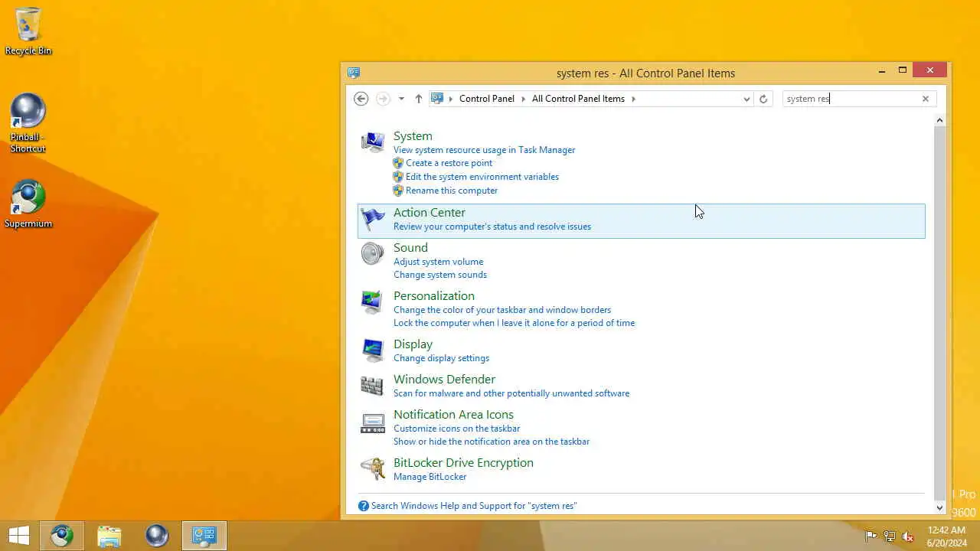Click Manage BitLocker
980x551 pixels.
point(430,477)
